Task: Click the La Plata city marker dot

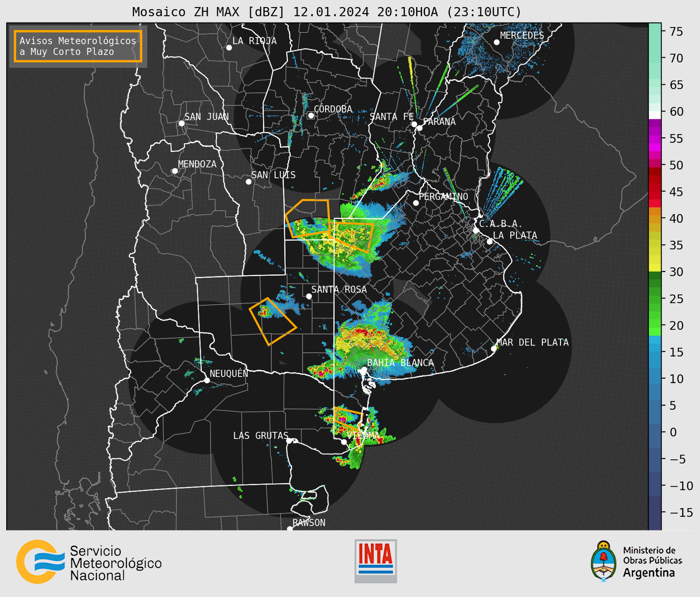Action: 490,242
